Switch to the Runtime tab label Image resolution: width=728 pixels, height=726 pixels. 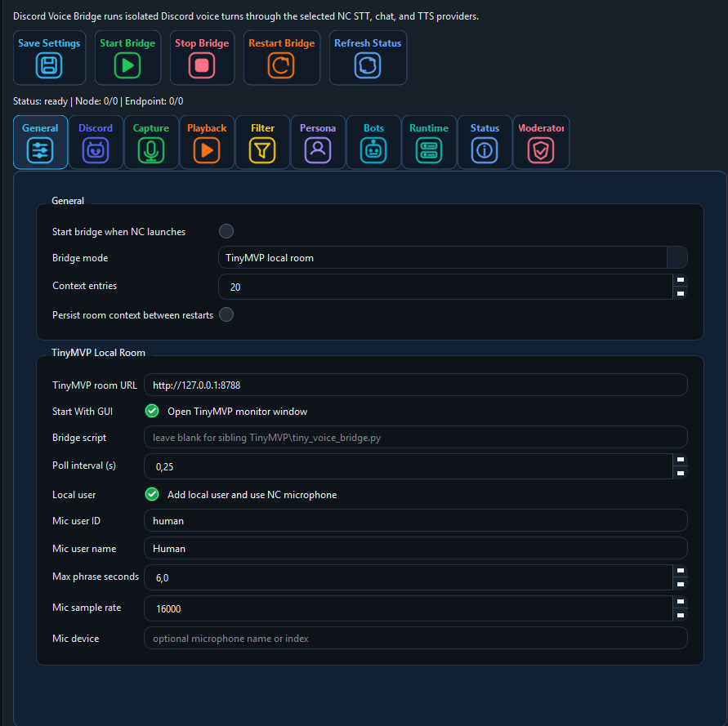429,128
